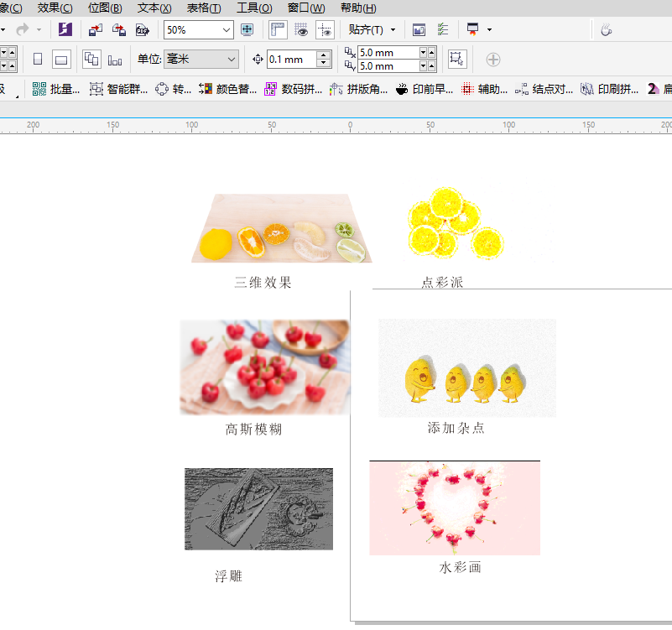Open the 印前 prepress check tool

pos(425,89)
